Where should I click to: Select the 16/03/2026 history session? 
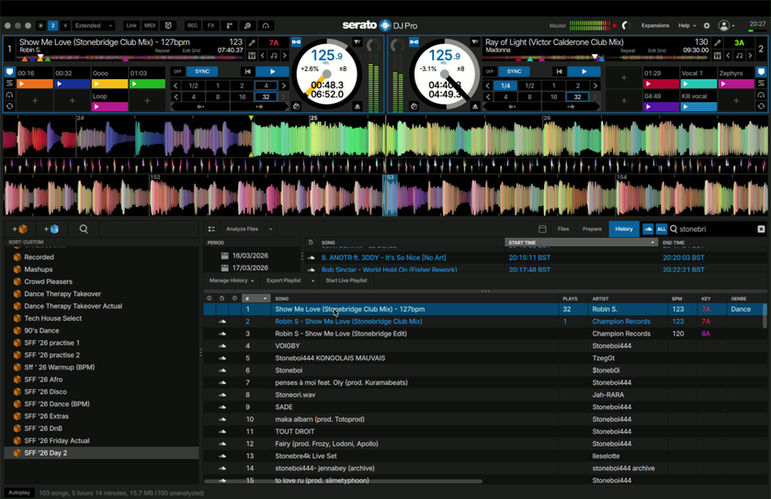(245, 256)
